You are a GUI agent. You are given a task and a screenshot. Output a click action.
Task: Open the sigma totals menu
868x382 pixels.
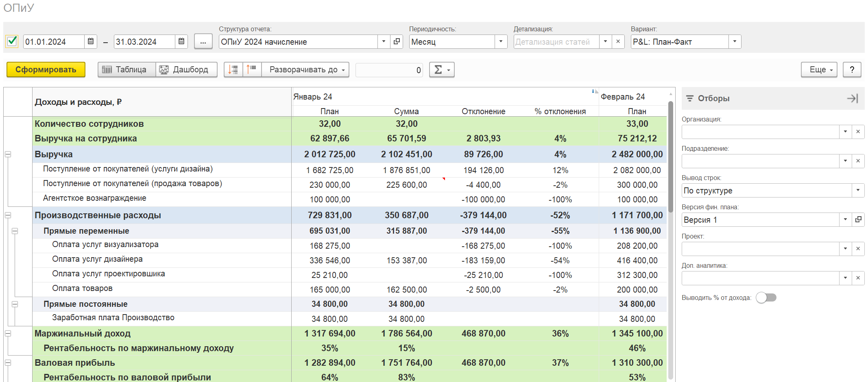[442, 69]
